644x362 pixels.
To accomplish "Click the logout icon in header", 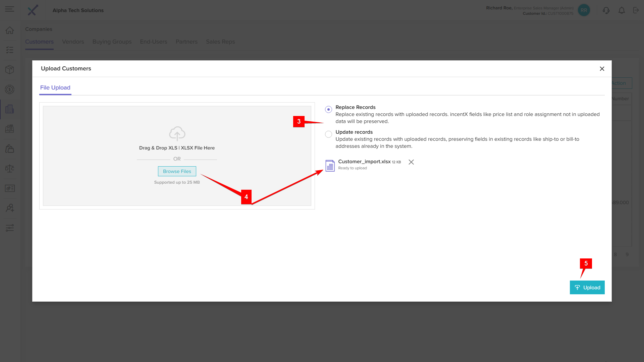I will point(636,10).
